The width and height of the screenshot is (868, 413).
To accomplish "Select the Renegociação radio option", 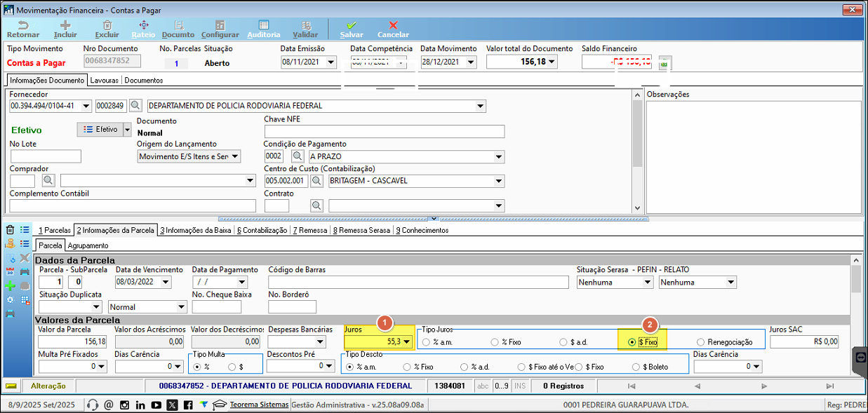I will 725,342.
